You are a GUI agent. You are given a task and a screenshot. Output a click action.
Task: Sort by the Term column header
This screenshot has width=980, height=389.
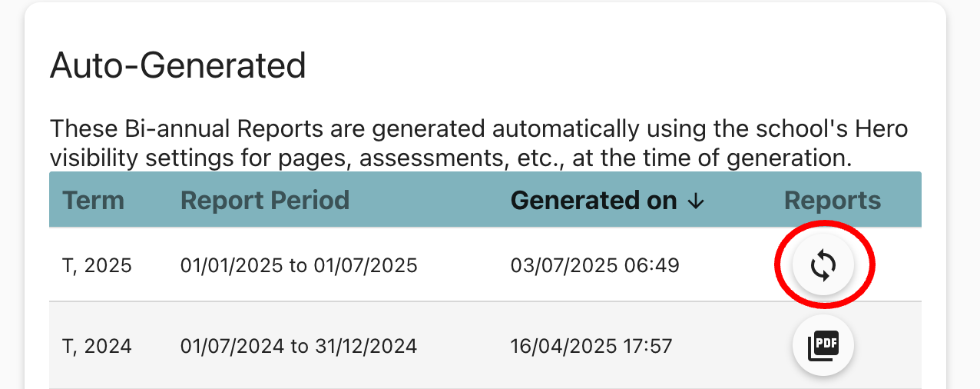click(93, 201)
